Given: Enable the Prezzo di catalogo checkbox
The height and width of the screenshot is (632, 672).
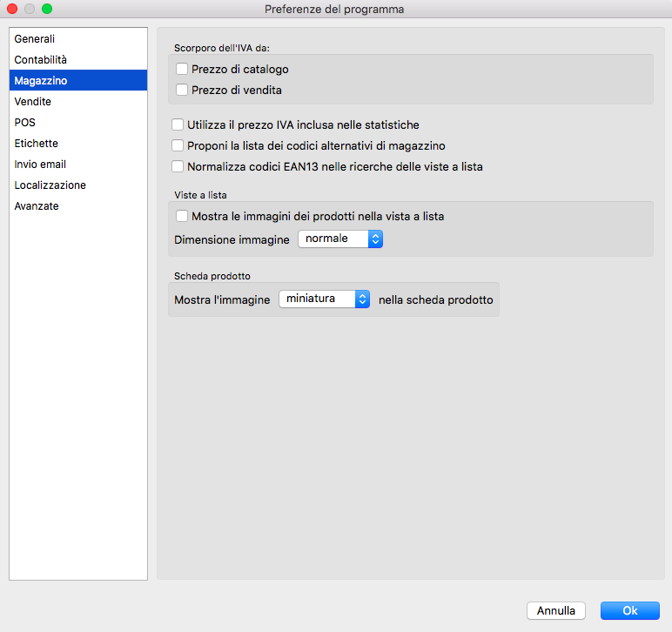Looking at the screenshot, I should point(182,69).
